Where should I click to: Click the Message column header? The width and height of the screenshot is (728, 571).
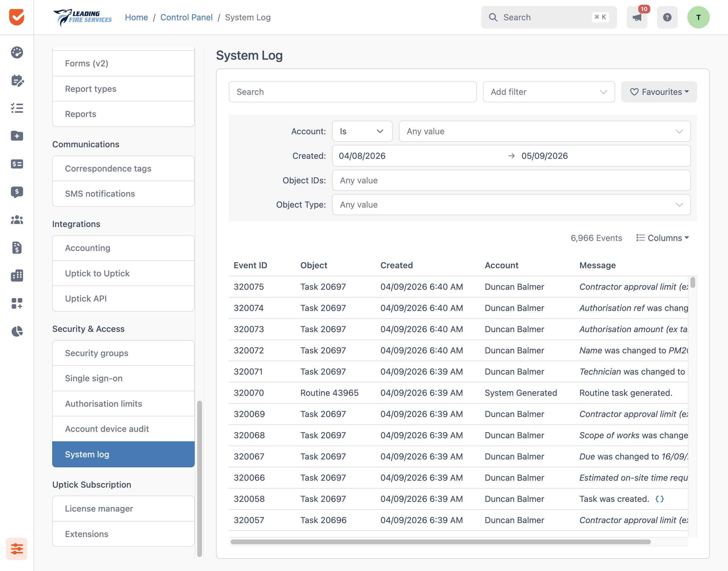[x=598, y=265]
